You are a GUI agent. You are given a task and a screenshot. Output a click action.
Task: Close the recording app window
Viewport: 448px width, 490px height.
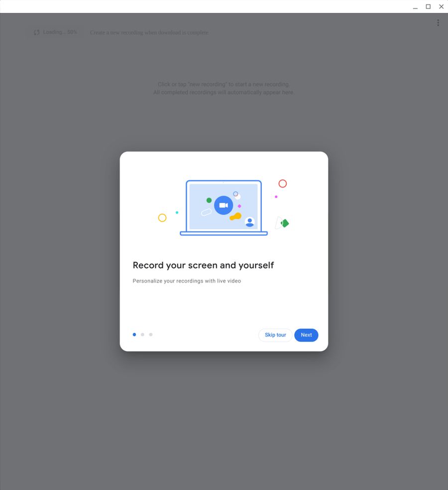pos(442,6)
